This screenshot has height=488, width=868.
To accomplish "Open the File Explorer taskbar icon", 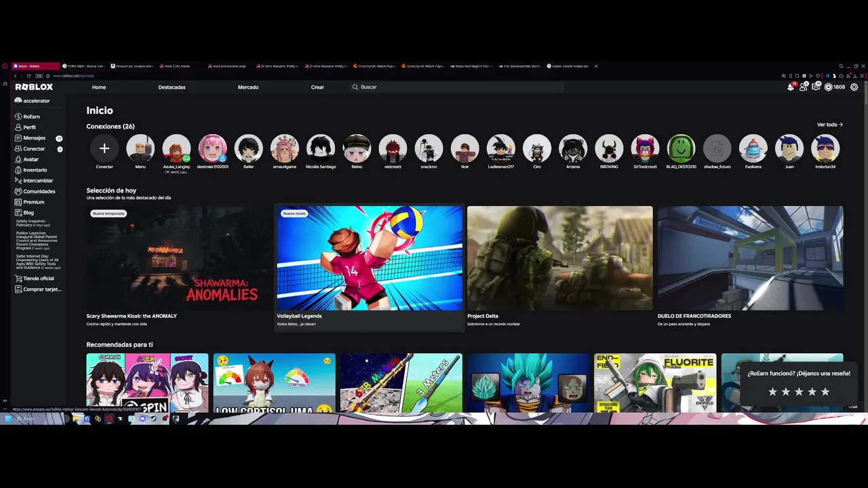I will point(77,419).
